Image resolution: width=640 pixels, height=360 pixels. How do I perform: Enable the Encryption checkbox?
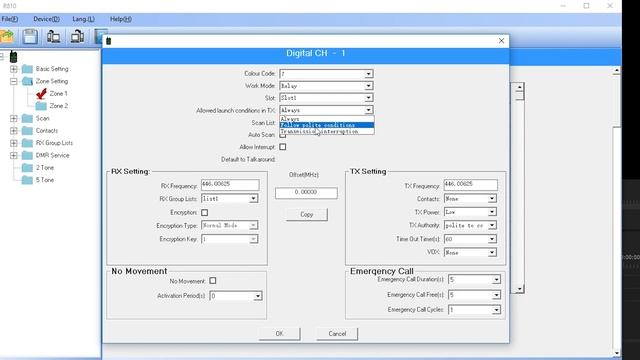click(204, 213)
